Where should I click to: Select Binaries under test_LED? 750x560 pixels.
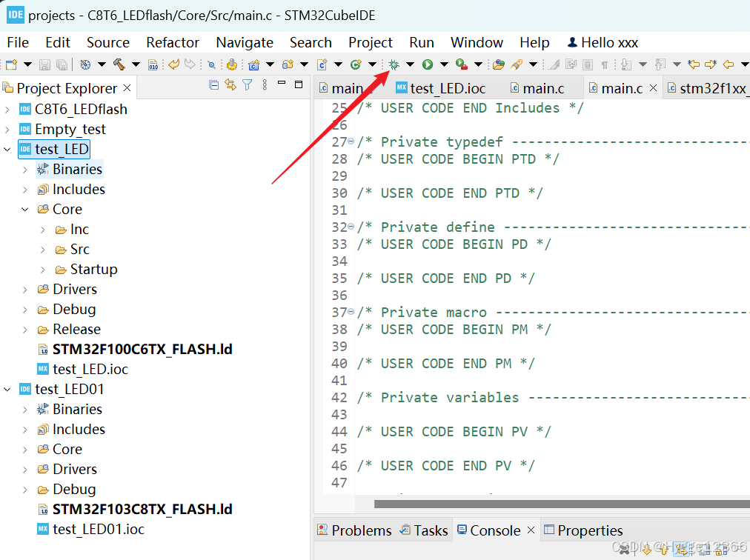77,170
